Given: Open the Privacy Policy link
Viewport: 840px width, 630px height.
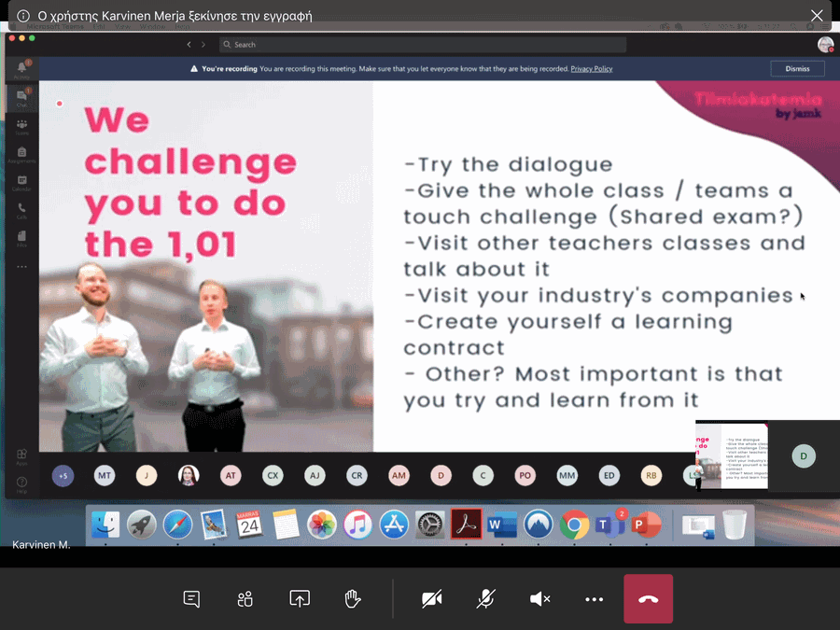Looking at the screenshot, I should pyautogui.click(x=591, y=69).
